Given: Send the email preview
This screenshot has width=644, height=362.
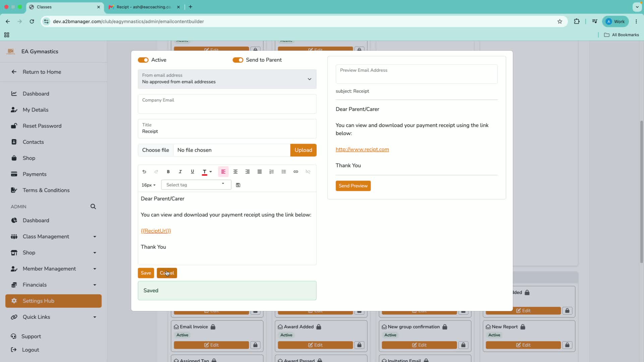Looking at the screenshot, I should 353,186.
